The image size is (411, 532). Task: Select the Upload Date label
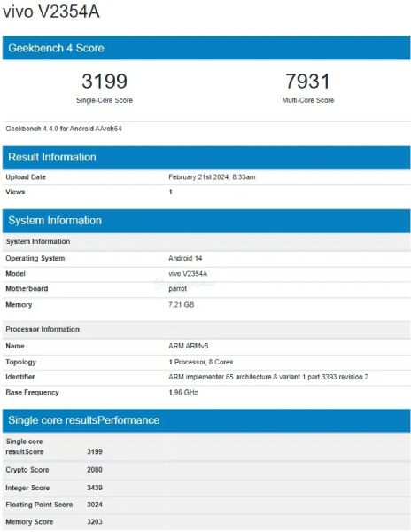click(26, 176)
